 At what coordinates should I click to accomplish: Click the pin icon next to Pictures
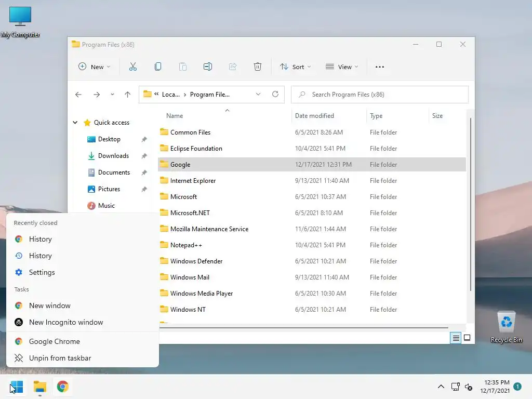click(144, 189)
